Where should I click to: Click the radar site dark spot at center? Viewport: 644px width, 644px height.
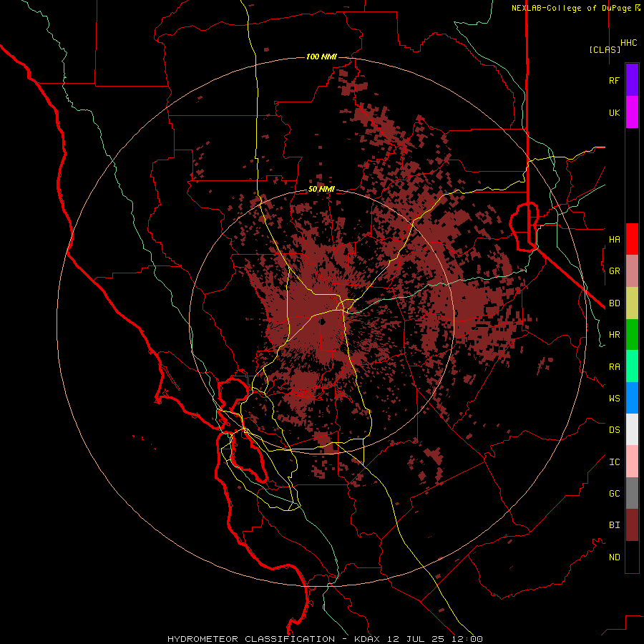click(x=323, y=321)
